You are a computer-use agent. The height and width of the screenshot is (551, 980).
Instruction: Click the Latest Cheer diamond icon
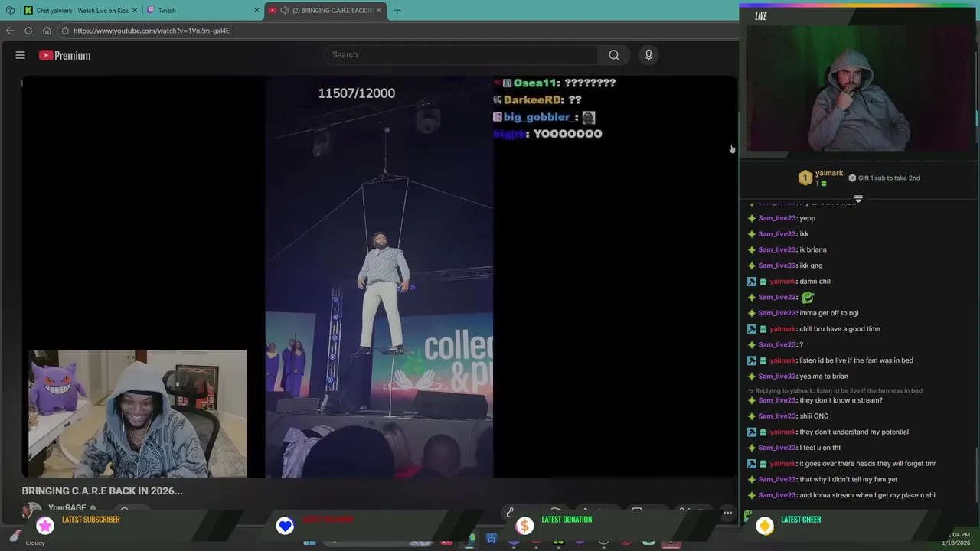coord(765,525)
